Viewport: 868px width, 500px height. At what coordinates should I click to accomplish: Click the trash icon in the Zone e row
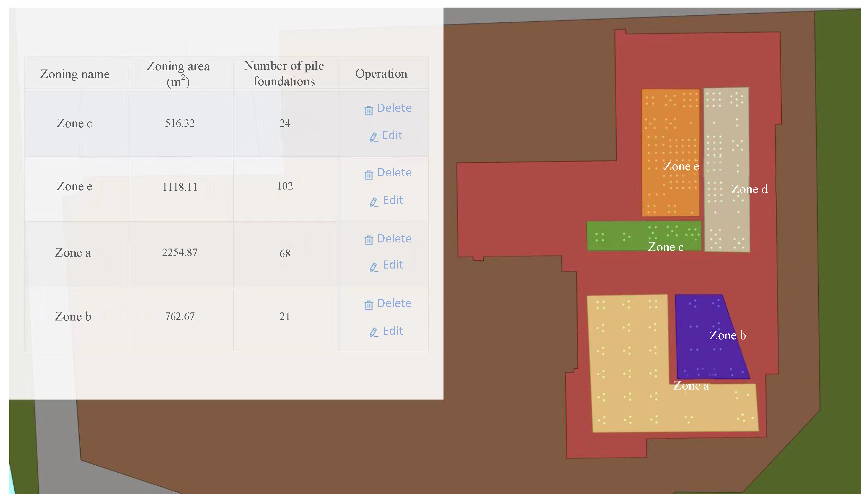point(368,175)
